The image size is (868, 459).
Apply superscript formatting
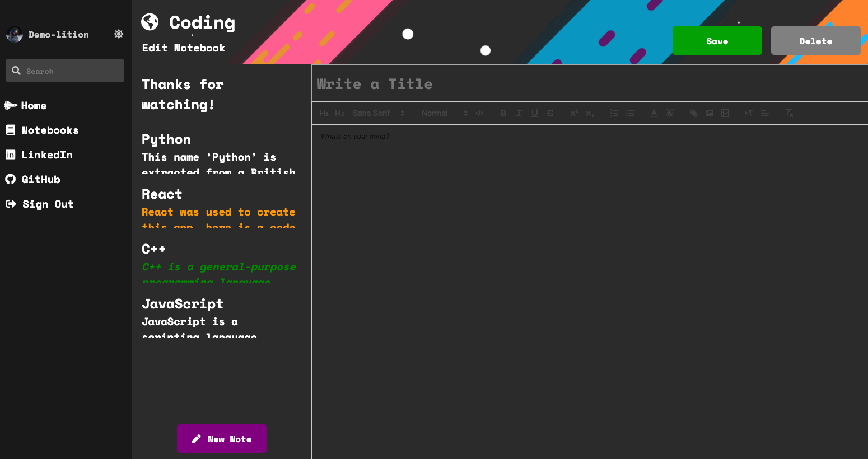(574, 113)
